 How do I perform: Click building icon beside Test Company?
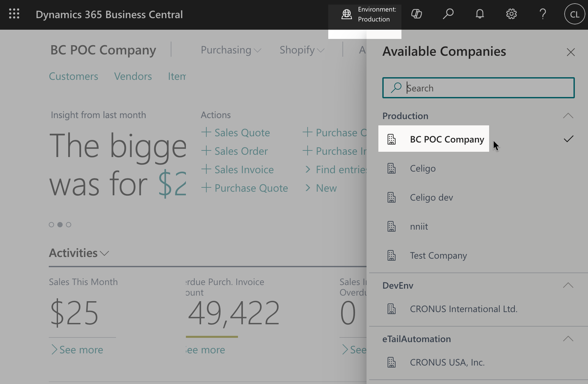(x=392, y=255)
